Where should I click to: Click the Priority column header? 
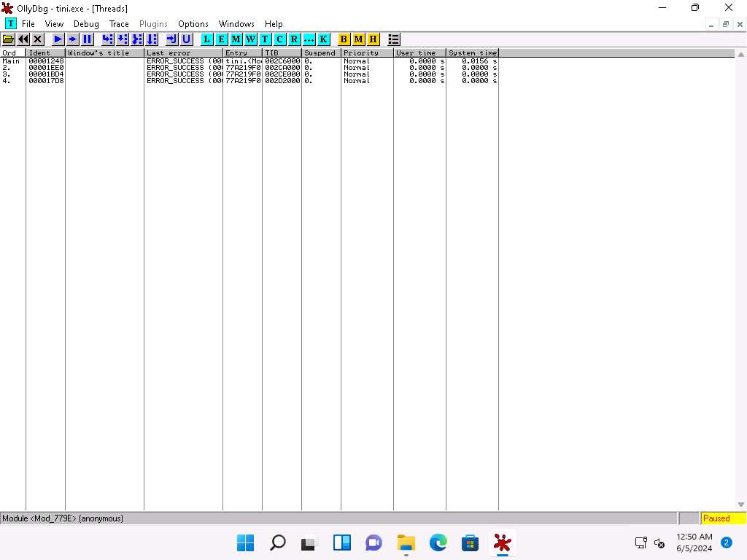[366, 53]
